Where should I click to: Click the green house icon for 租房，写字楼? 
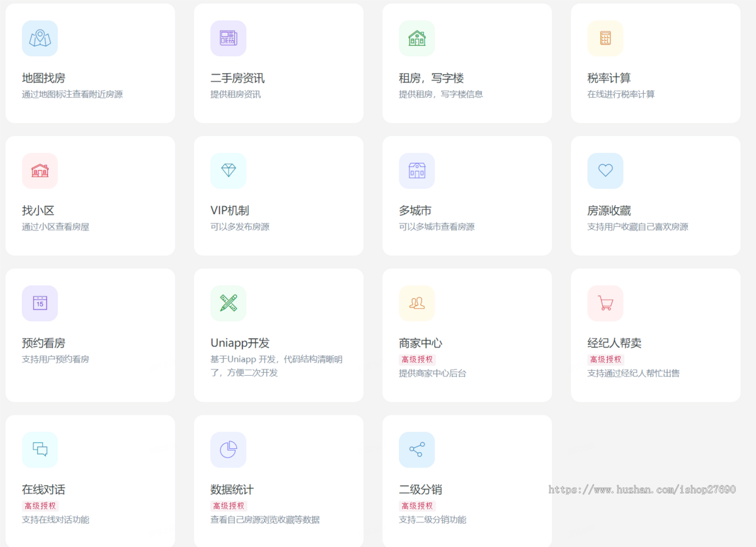pos(416,38)
